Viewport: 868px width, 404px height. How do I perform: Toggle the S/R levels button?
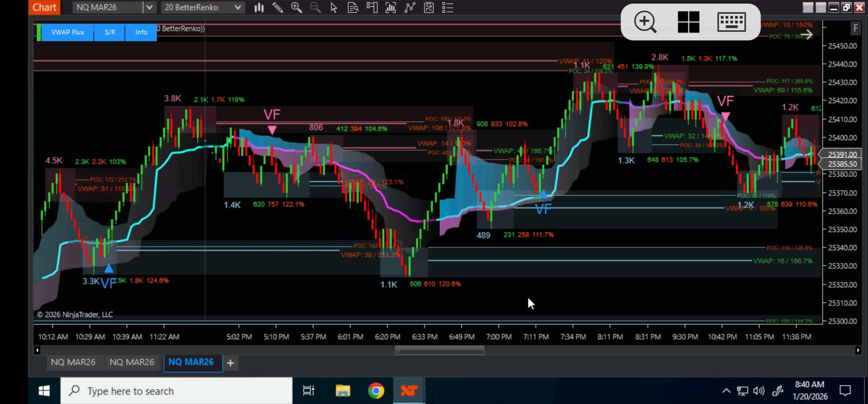click(110, 32)
